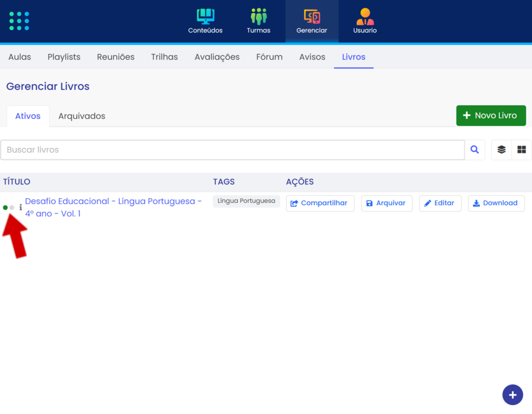Viewport: 532px width, 414px height.
Task: Click the round plus floating button
Action: click(512, 394)
